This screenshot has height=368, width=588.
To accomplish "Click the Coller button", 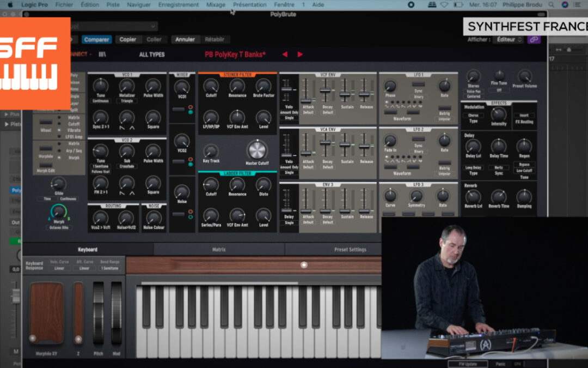I will pyautogui.click(x=154, y=39).
